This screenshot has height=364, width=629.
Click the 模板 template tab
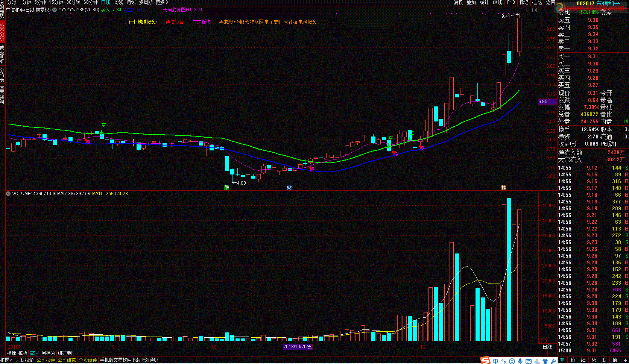tap(23, 353)
